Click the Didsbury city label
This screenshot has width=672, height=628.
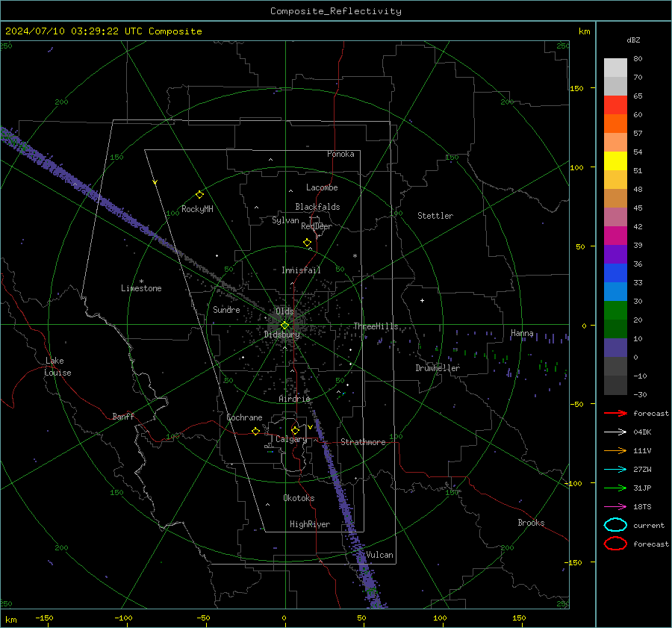(x=281, y=335)
